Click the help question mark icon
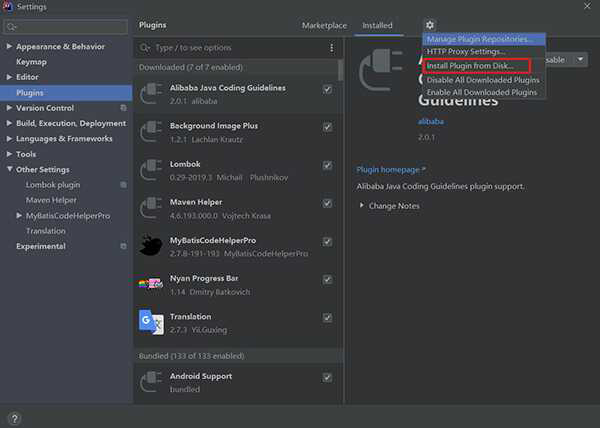 click(15, 418)
